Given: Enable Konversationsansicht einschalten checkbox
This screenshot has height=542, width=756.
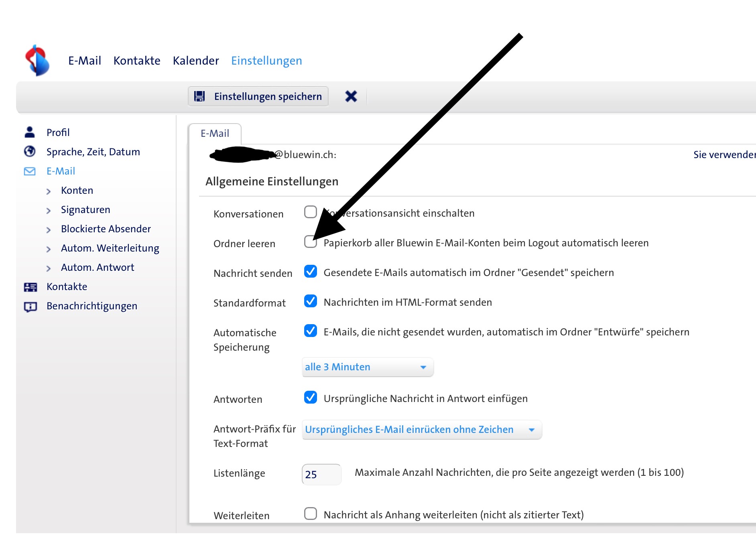Looking at the screenshot, I should click(x=310, y=212).
